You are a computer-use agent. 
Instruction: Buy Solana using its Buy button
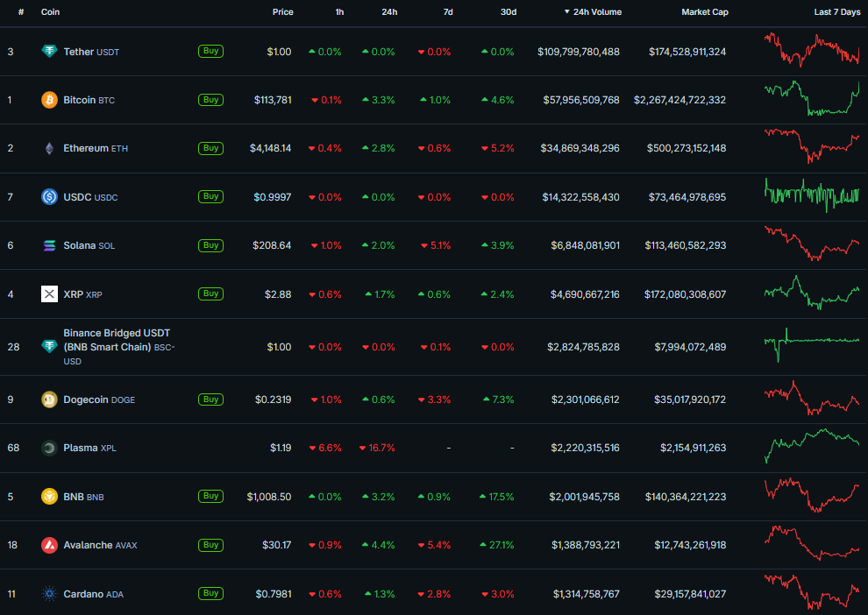[x=211, y=245]
